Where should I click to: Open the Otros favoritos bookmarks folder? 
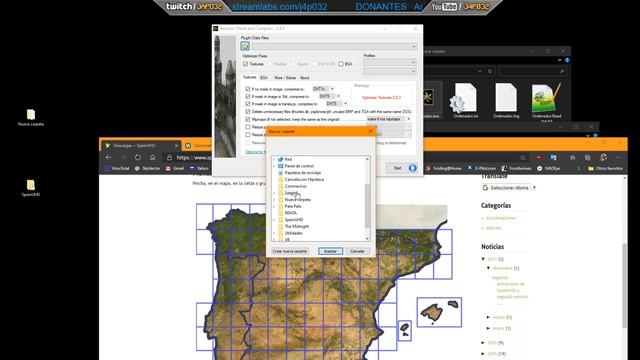pos(605,168)
